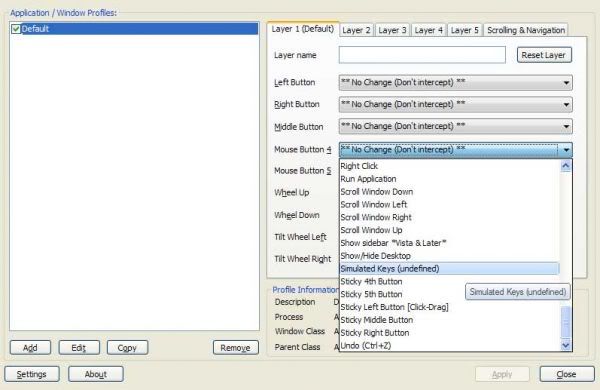Open the Middle Button dropdown
The image size is (600, 390).
pyautogui.click(x=455, y=126)
